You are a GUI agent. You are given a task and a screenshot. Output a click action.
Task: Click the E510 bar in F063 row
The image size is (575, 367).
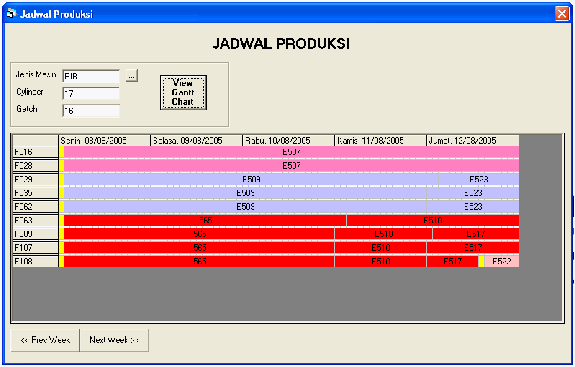[x=433, y=220]
